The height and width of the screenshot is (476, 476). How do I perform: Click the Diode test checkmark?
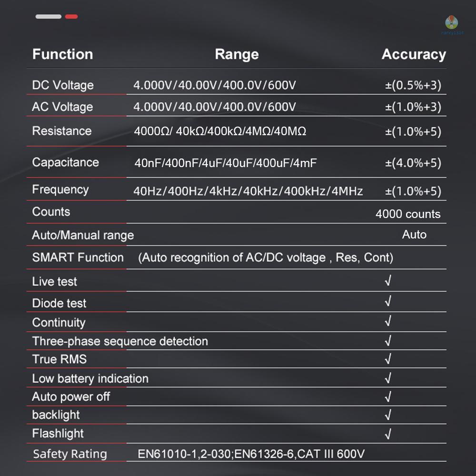(388, 301)
